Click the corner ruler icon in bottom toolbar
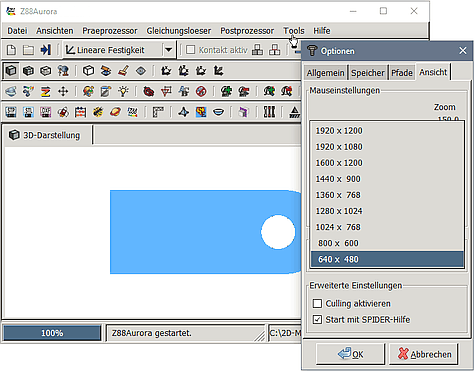This screenshot has height=371, width=474. [158, 112]
